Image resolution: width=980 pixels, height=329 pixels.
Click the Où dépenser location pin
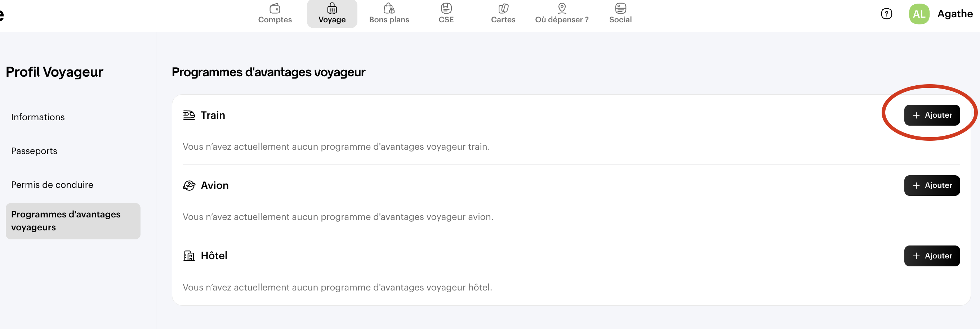562,8
